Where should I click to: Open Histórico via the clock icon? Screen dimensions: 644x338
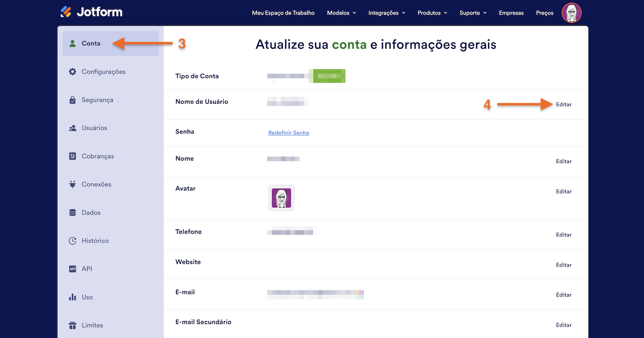point(72,240)
